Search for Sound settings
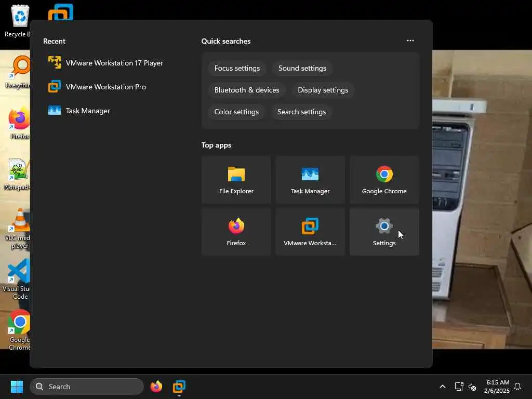 point(302,68)
